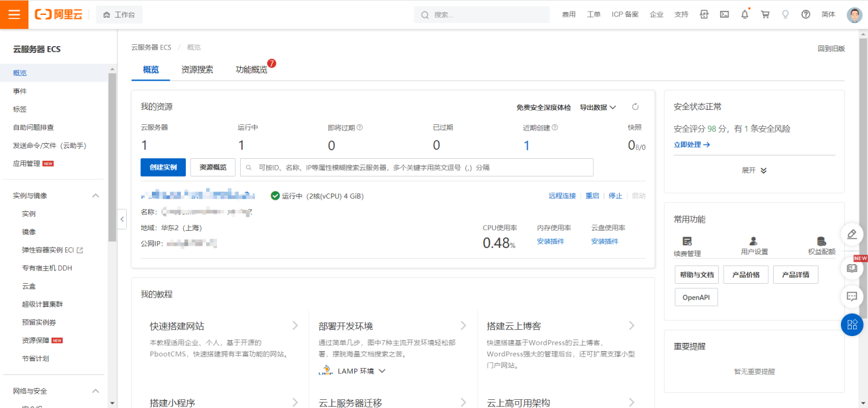Open the shopping cart icon
This screenshot has width=868, height=408.
point(764,14)
